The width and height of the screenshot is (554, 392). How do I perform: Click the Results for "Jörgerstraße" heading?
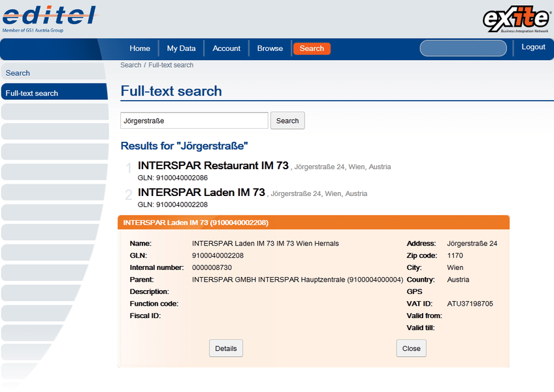point(184,146)
